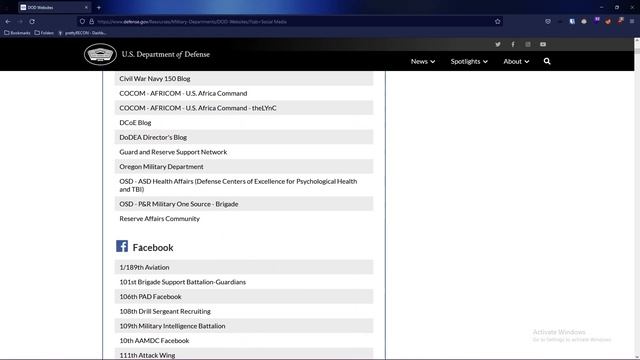This screenshot has height=360, width=640.
Task: Close the DOD Websites tab
Action: pos(86,7)
